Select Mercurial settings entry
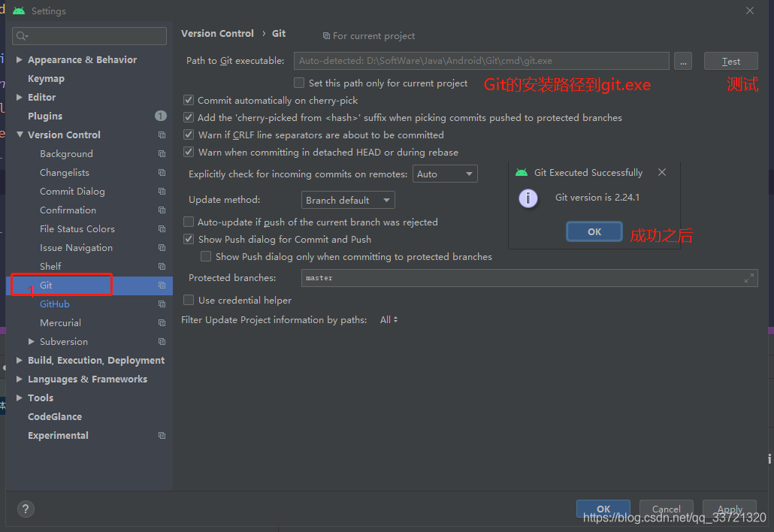Screen dimensions: 774x532 tap(60, 323)
